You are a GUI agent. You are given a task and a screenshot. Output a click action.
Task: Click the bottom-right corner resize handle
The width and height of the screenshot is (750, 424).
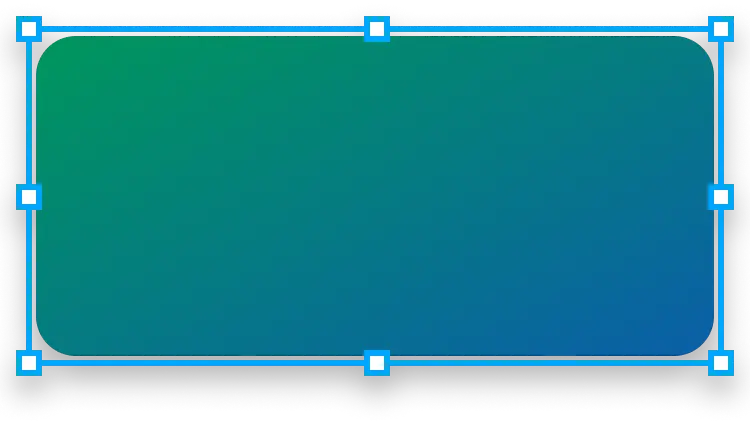click(x=721, y=362)
